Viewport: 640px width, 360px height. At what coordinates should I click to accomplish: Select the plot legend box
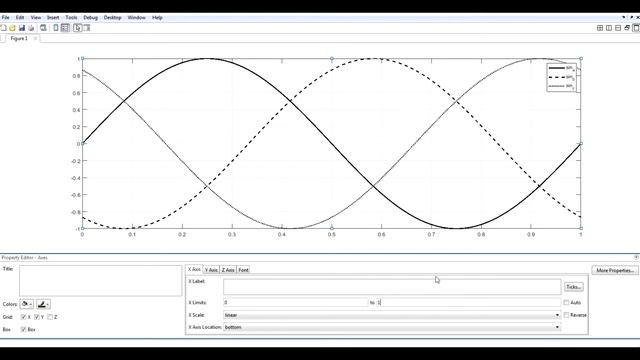[562, 77]
